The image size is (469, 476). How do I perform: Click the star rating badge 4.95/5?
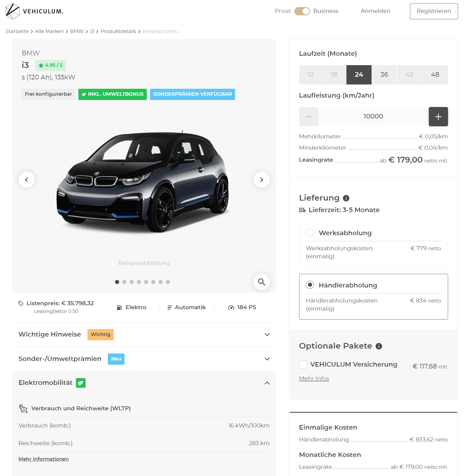click(x=51, y=65)
